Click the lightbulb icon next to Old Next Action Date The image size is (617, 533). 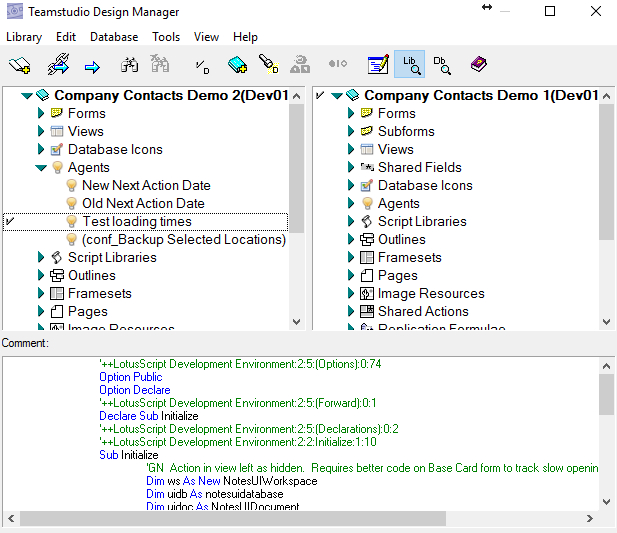click(72, 203)
